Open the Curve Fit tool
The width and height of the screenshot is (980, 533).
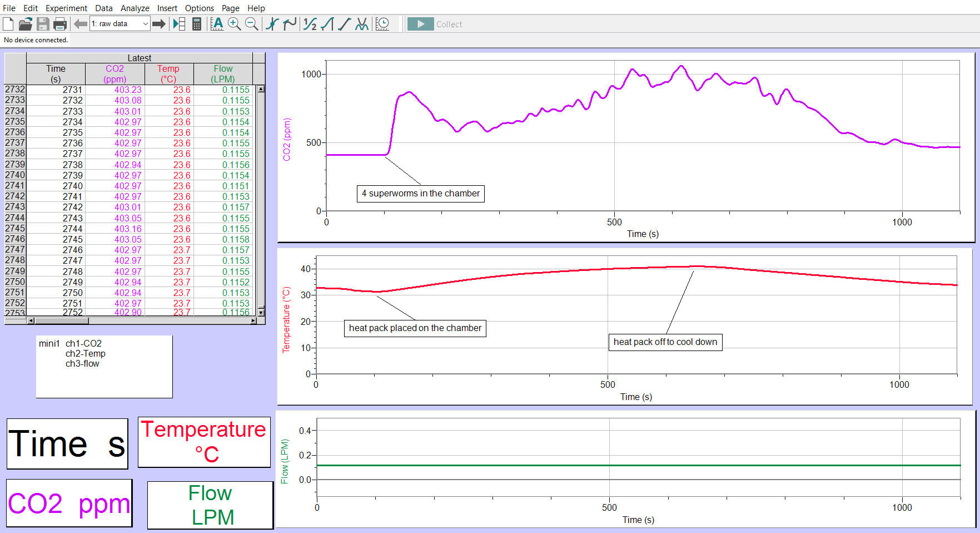point(362,24)
